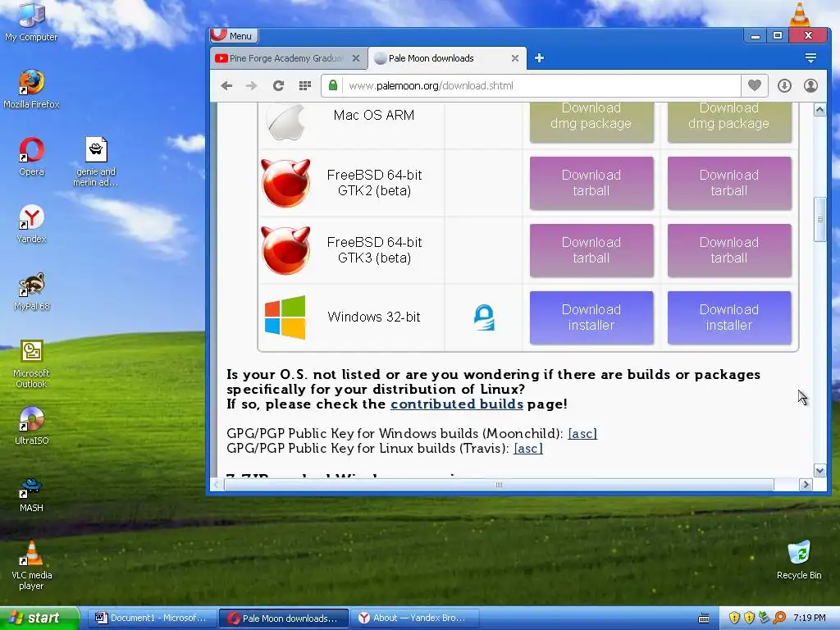Click the vertical scrollbar thumb
840x630 pixels.
click(819, 219)
